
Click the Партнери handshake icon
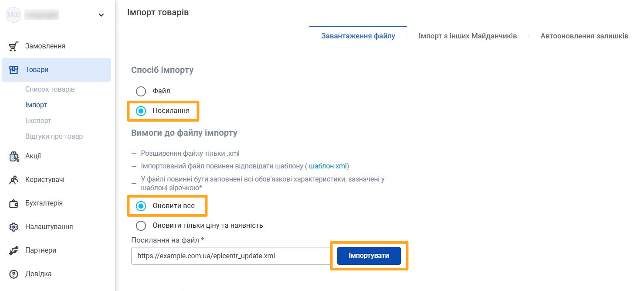point(14,250)
